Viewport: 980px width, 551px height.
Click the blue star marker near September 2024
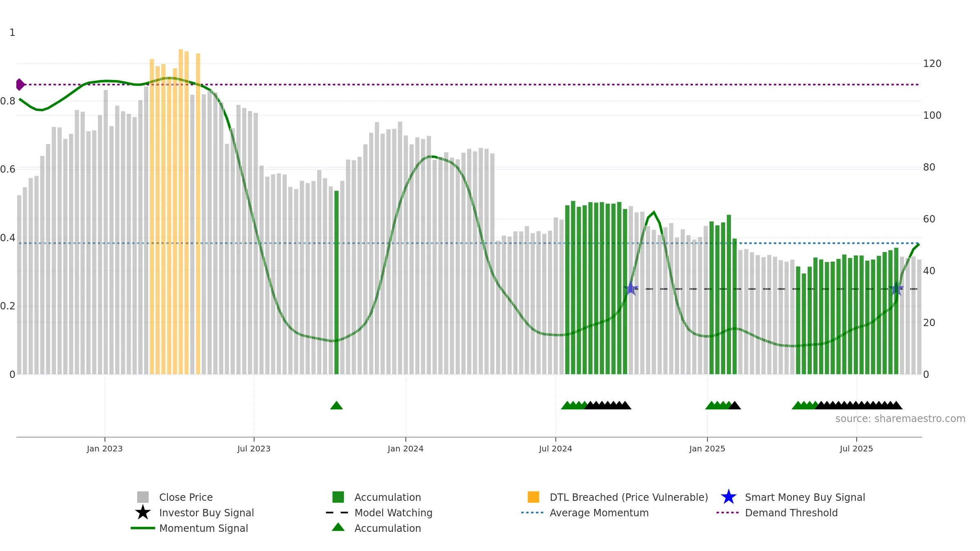(631, 289)
